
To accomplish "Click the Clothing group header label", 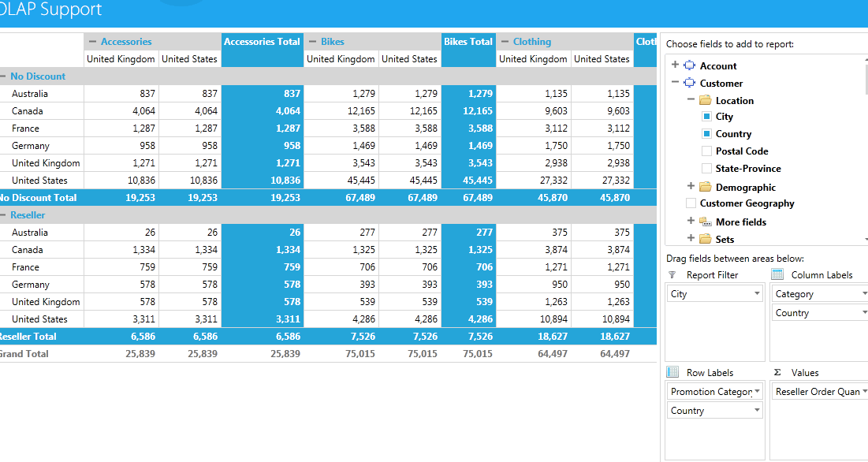I will click(x=532, y=42).
